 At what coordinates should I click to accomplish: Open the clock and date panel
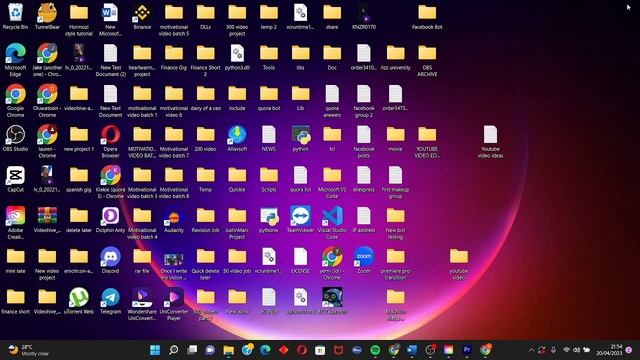click(x=609, y=350)
